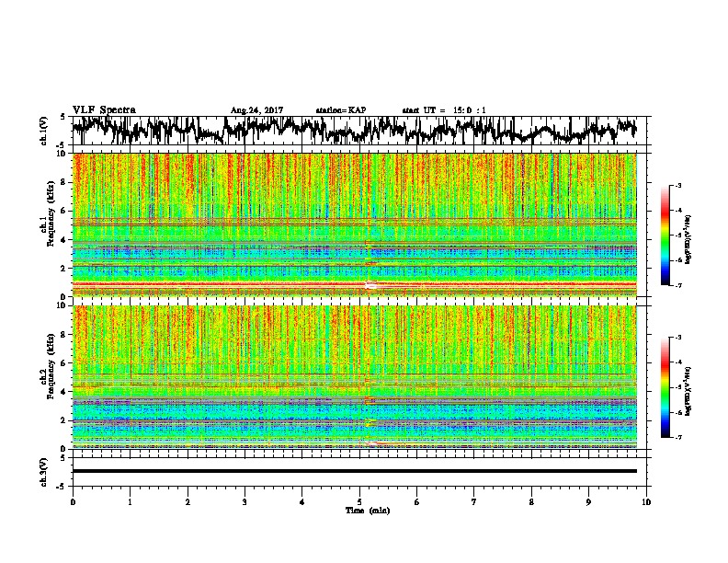Click the ch.1 voltage waveform trace
The width and height of the screenshot is (728, 563).
tap(354, 131)
